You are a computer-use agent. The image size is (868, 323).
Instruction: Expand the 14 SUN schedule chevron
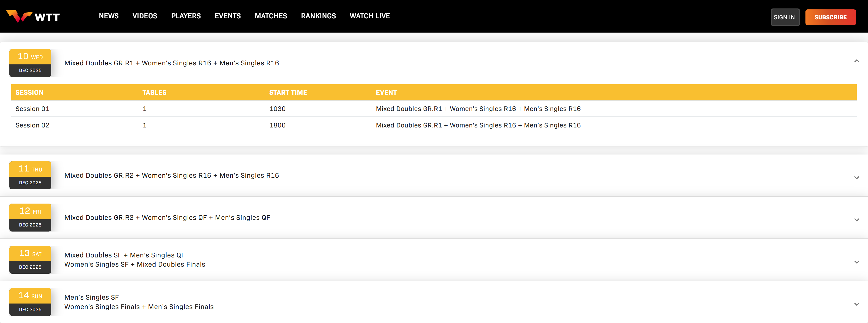[856, 304]
